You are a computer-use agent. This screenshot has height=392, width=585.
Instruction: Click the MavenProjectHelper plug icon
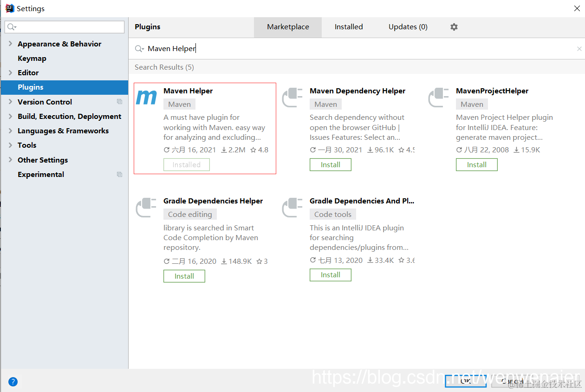pos(439,98)
